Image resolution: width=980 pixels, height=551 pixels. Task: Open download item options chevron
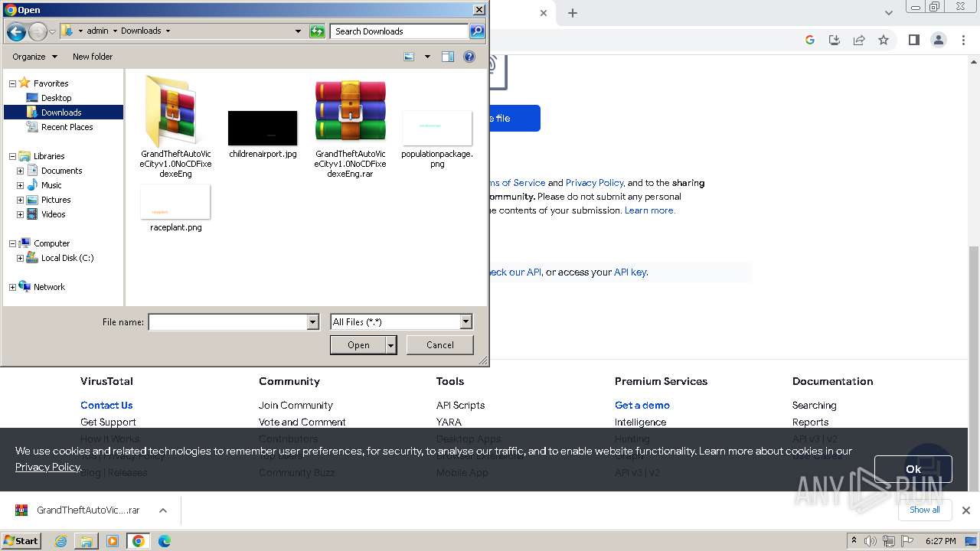click(163, 510)
